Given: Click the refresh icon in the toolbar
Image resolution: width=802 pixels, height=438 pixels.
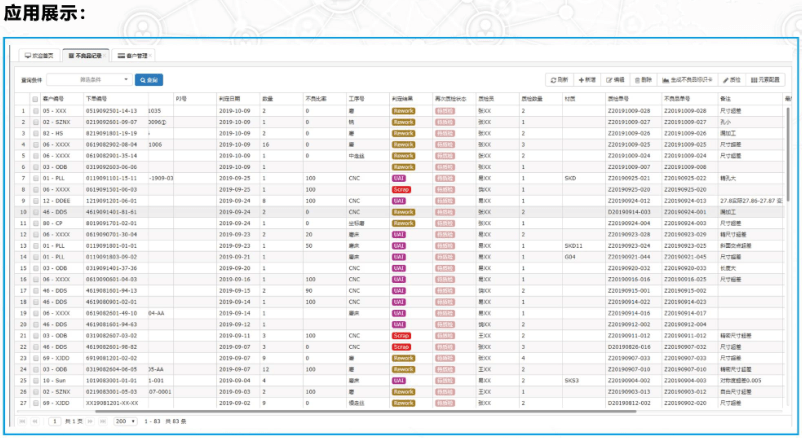Looking at the screenshot, I should (x=553, y=80).
